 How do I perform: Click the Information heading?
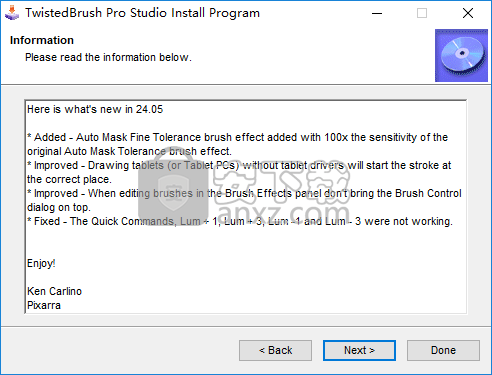[x=42, y=40]
